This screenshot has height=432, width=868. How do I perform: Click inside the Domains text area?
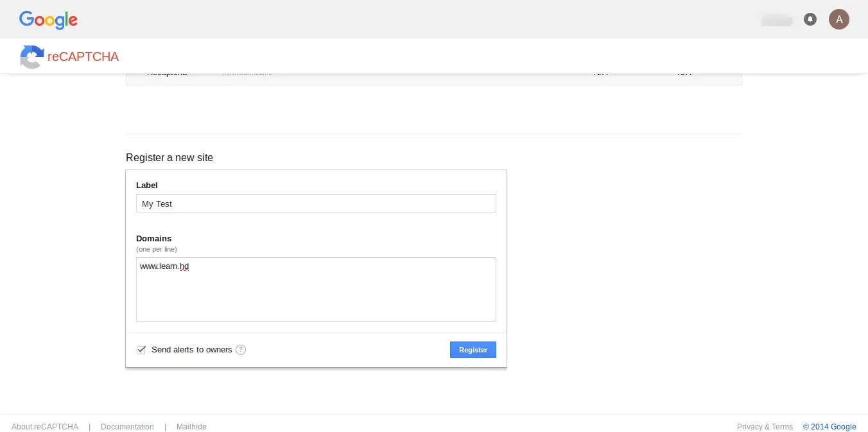(x=316, y=295)
